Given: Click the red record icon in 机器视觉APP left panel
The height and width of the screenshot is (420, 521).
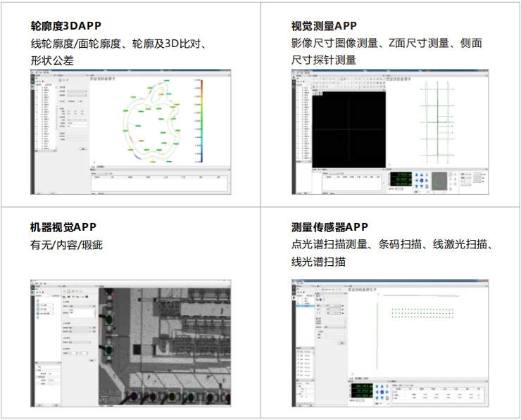Looking at the screenshot, I should 43,292.
